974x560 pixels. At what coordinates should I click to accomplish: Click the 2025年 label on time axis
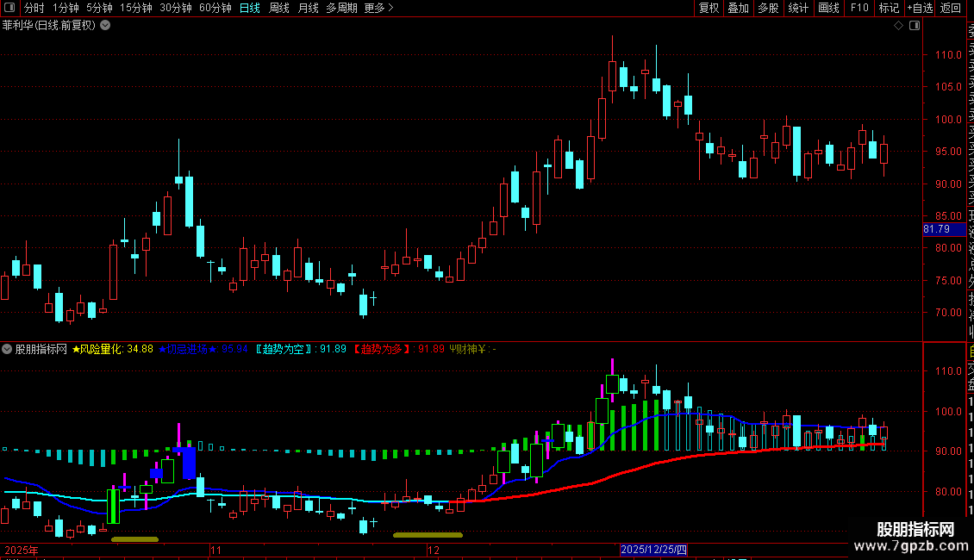(22, 550)
